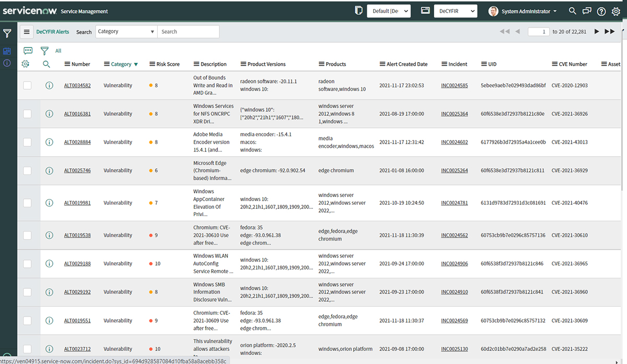Open incident INC0024585 link

(455, 86)
